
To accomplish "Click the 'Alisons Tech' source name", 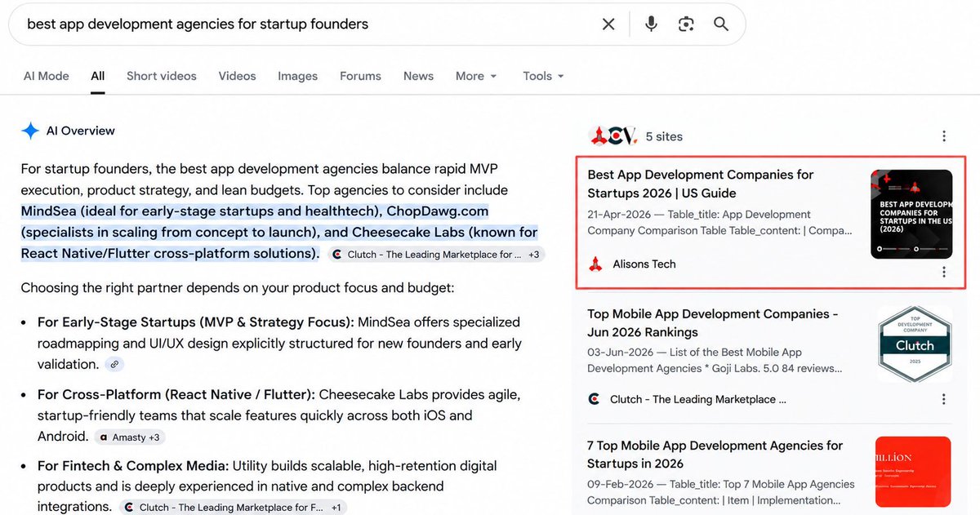I will coord(644,264).
